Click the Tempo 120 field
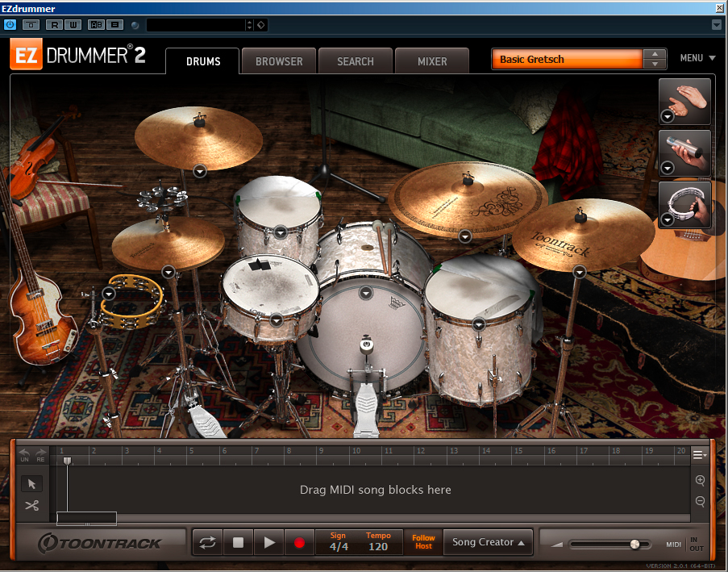This screenshot has height=572, width=728. (378, 542)
